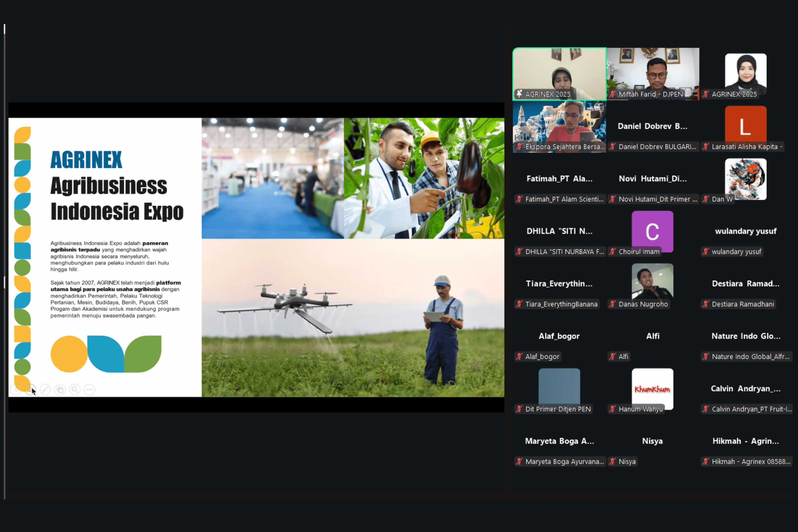Click muted mic icon beside Fatimah_PT Alam Scienti...
Viewport: 798px width, 532px height.
pyautogui.click(x=519, y=199)
